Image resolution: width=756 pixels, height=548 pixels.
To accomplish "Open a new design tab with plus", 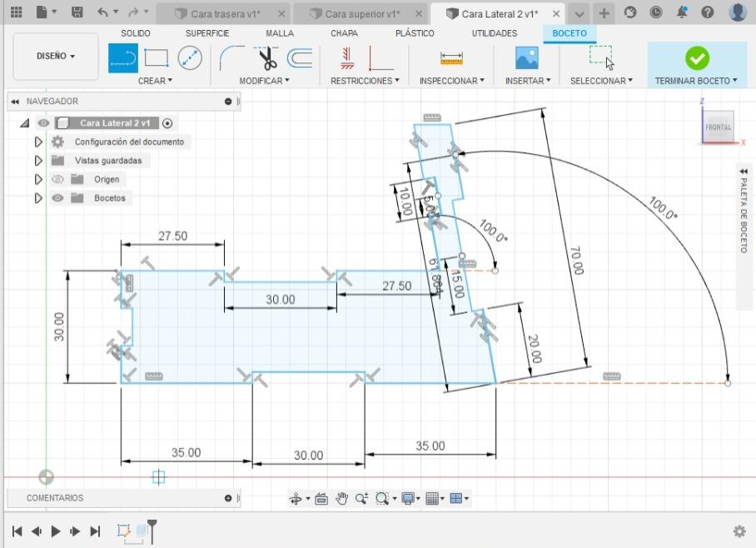I will pyautogui.click(x=604, y=13).
